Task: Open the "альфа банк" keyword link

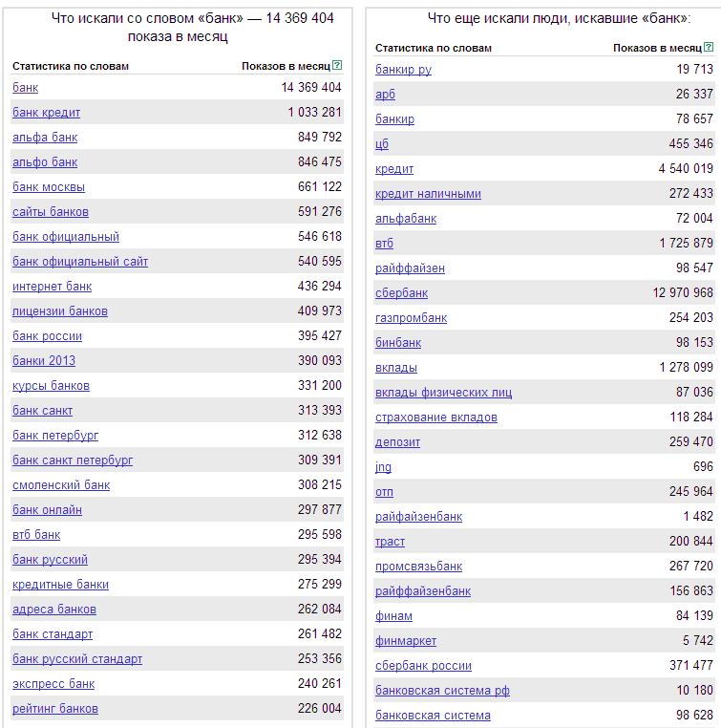Action: 45,138
